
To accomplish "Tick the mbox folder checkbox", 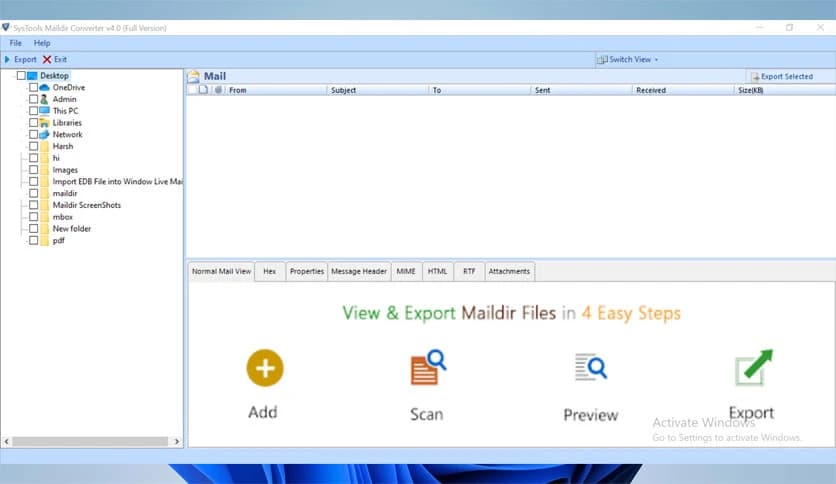I will (x=33, y=216).
